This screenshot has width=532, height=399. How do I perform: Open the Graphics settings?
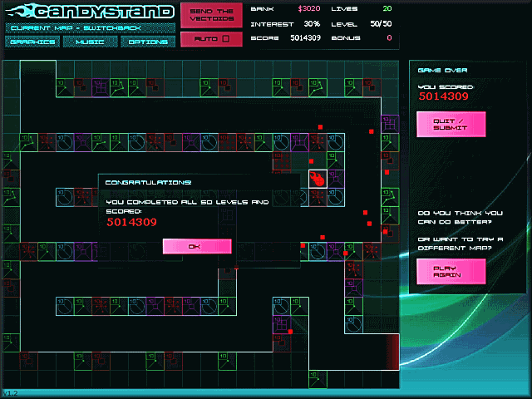[32, 42]
